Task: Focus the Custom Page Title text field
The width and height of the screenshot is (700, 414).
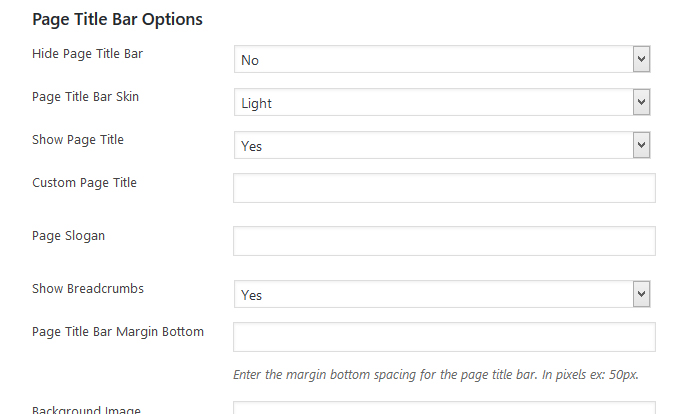Action: [443, 188]
